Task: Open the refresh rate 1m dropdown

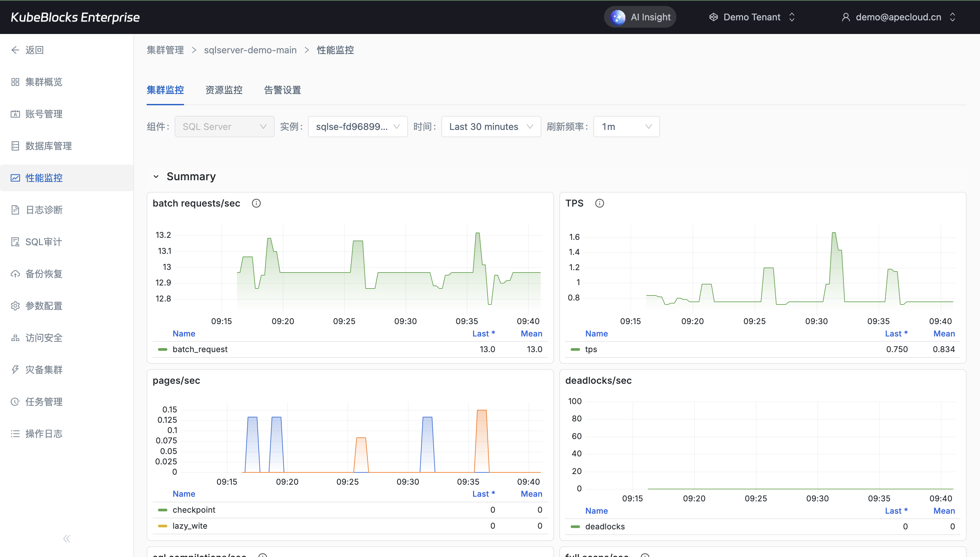Action: pyautogui.click(x=626, y=127)
